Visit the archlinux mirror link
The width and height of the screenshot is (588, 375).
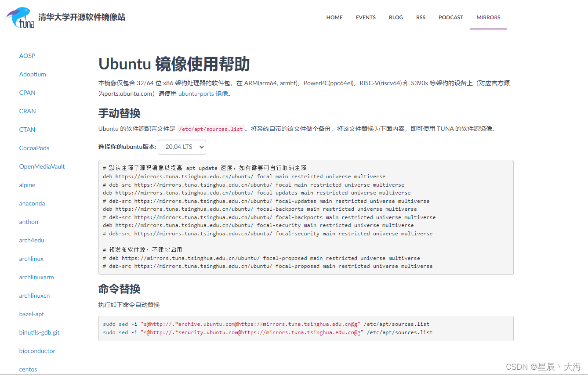(x=31, y=259)
